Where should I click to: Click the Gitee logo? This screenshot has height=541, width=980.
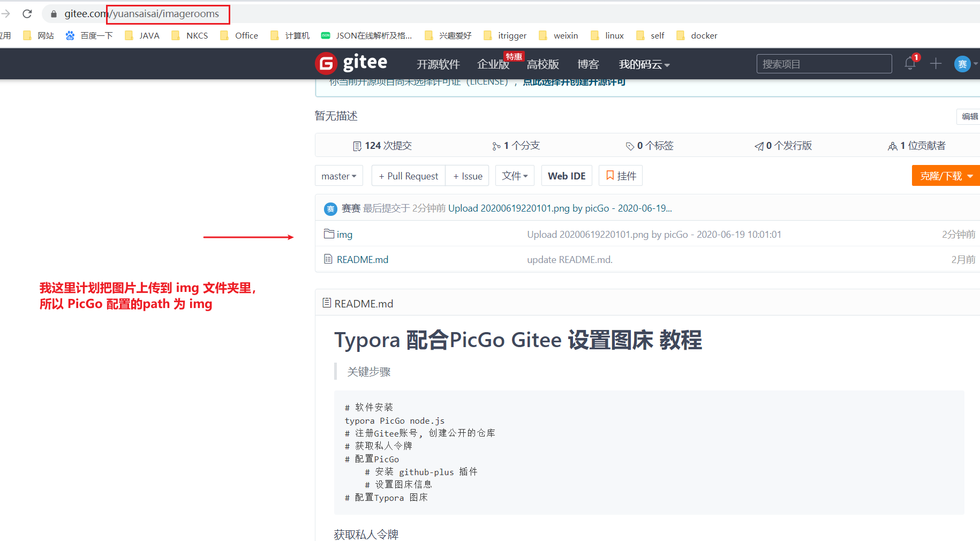(351, 63)
